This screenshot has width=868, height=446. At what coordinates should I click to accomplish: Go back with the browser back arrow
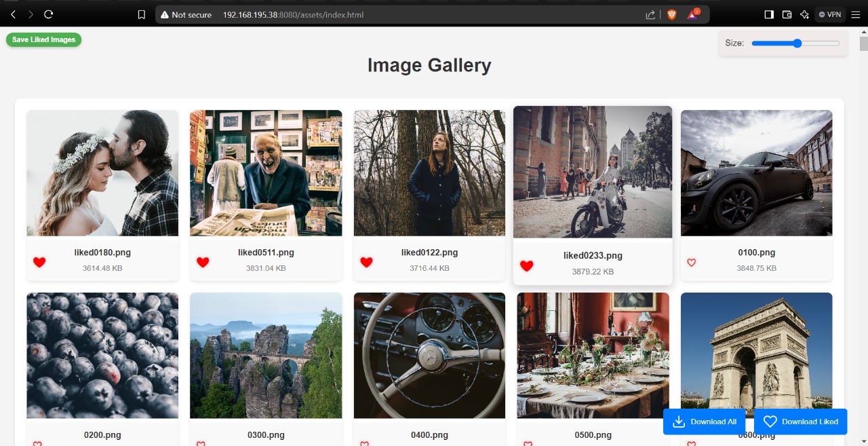pyautogui.click(x=13, y=14)
